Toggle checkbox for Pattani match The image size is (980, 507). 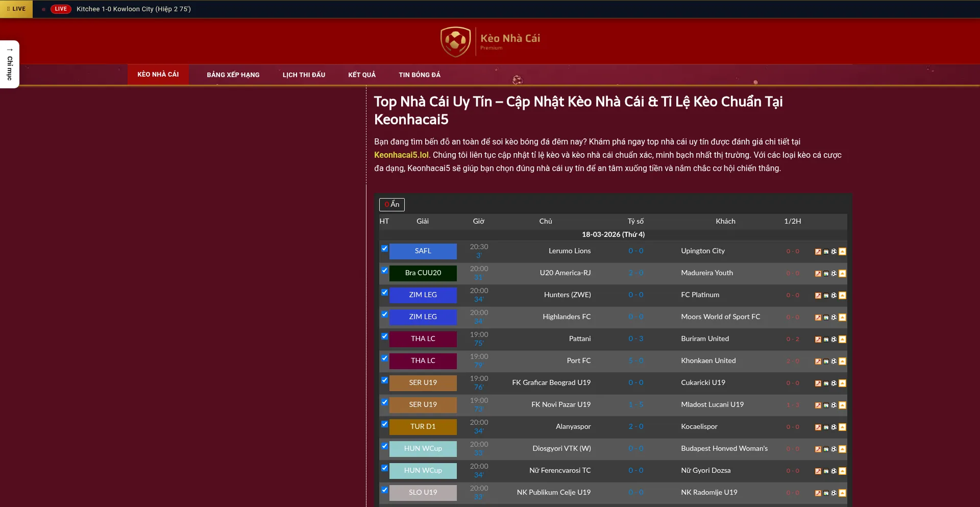[x=384, y=336]
